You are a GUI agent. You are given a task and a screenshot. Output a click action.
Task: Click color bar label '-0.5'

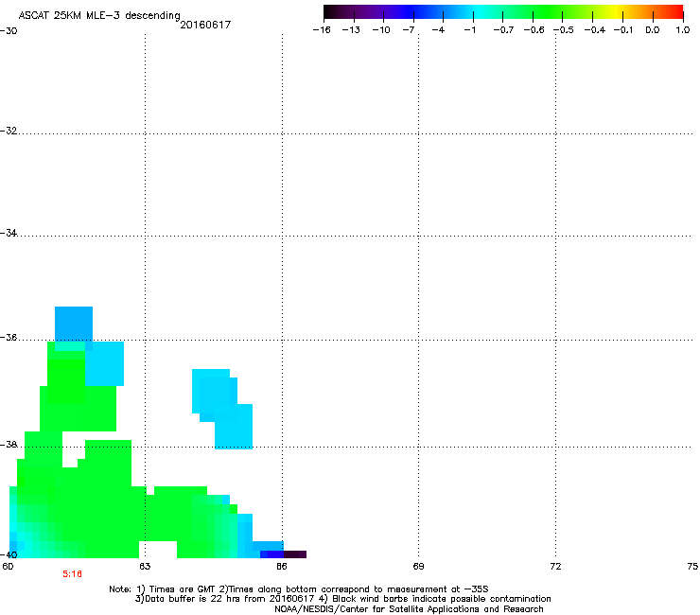click(564, 30)
